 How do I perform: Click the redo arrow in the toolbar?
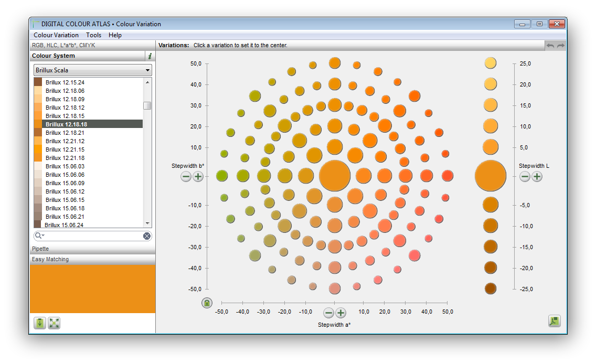click(x=560, y=45)
